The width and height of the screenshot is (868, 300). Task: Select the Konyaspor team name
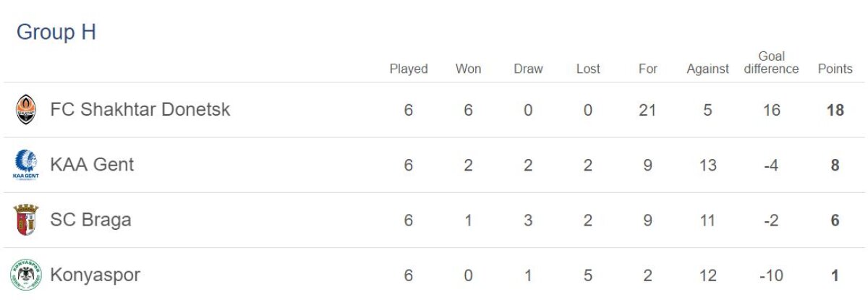click(x=95, y=275)
